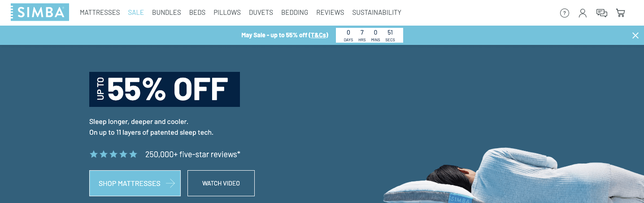Go to the Sale page
The width and height of the screenshot is (644, 203).
point(136,13)
